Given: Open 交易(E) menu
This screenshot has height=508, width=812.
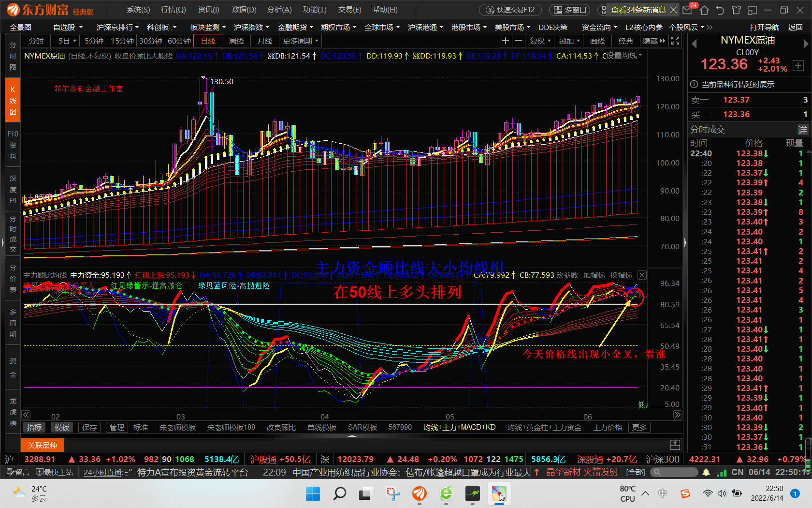Looking at the screenshot, I should 349,10.
